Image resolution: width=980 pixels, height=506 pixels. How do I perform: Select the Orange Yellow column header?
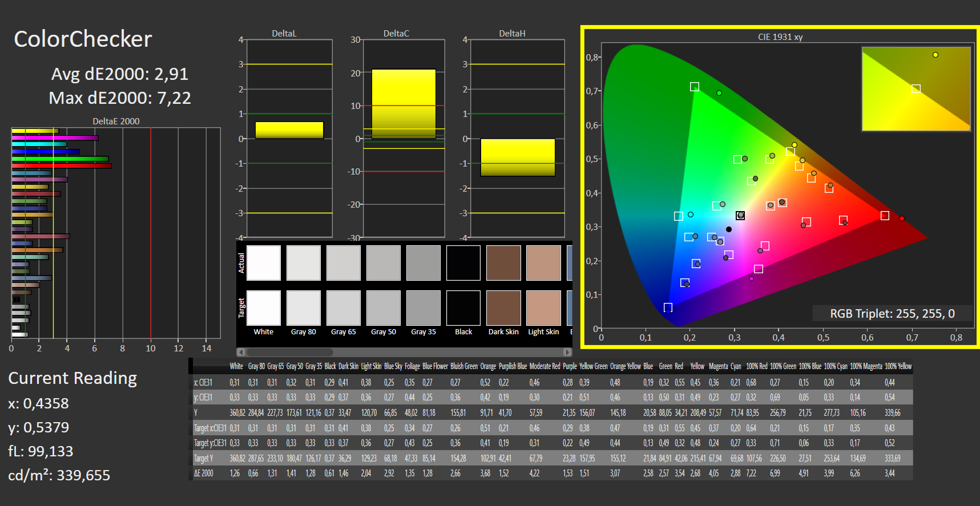click(x=626, y=366)
